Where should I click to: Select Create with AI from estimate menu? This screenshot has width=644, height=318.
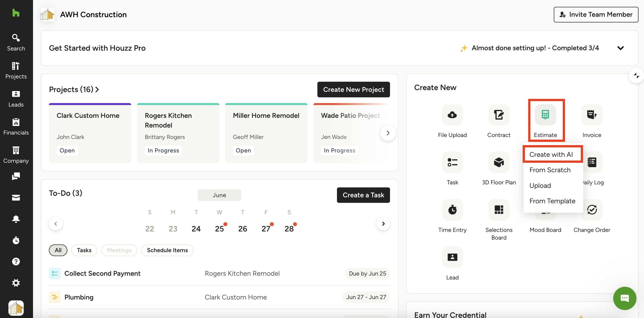[x=551, y=154]
